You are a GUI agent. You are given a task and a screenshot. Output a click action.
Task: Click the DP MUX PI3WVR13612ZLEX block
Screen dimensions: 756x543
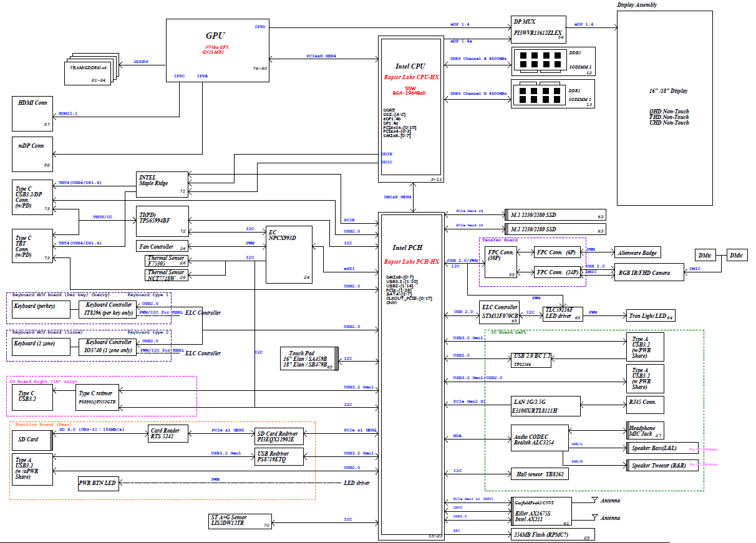(538, 29)
